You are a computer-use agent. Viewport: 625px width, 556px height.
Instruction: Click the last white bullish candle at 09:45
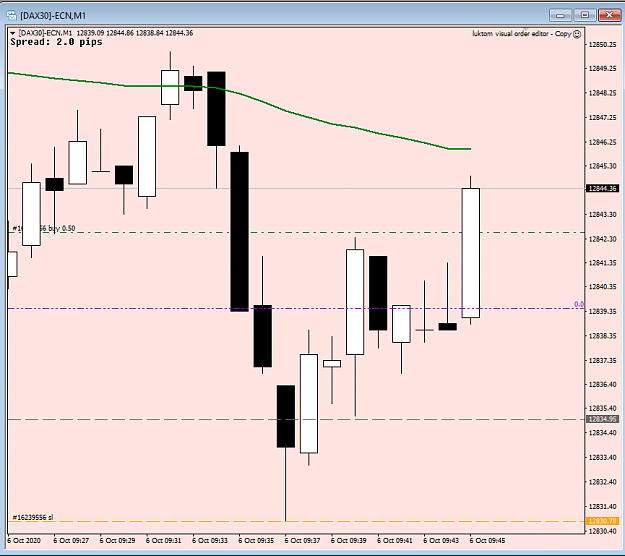click(x=471, y=253)
